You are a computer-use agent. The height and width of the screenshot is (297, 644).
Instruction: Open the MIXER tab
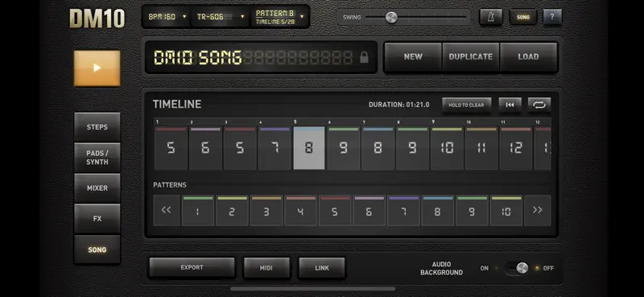(97, 188)
